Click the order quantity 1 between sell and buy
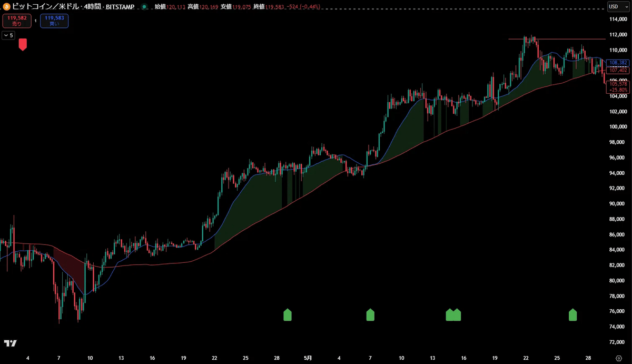Screen dimensions: 632x364 click(35, 21)
